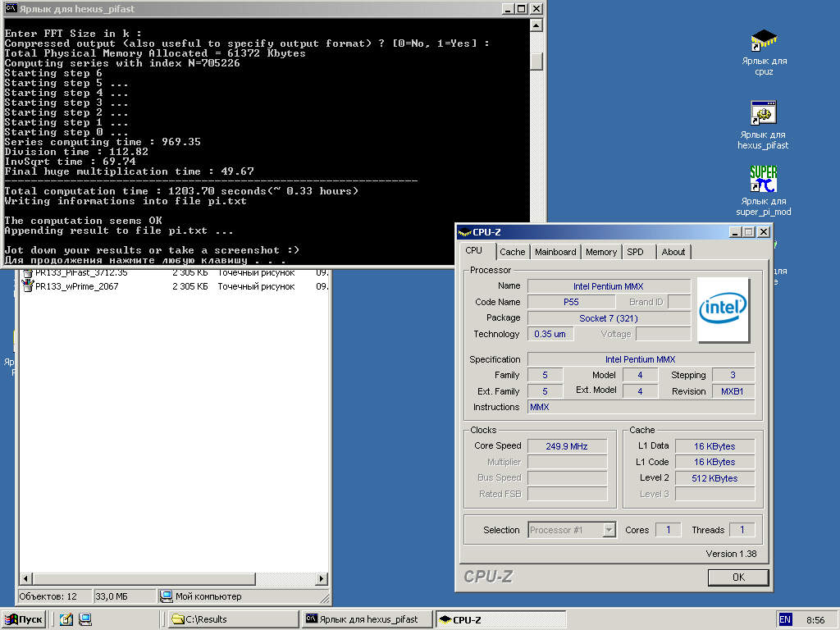Image resolution: width=840 pixels, height=630 pixels.
Task: Switch to the Cache tab in CPU-Z
Action: [x=512, y=252]
